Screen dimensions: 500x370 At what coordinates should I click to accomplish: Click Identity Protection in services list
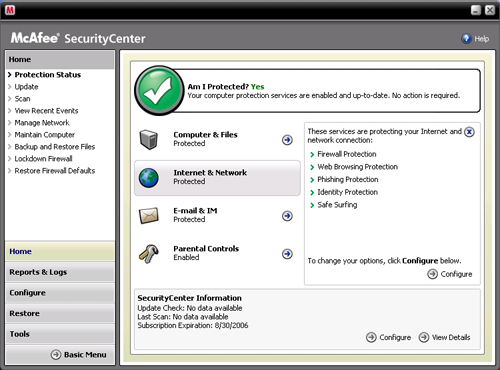tap(347, 192)
